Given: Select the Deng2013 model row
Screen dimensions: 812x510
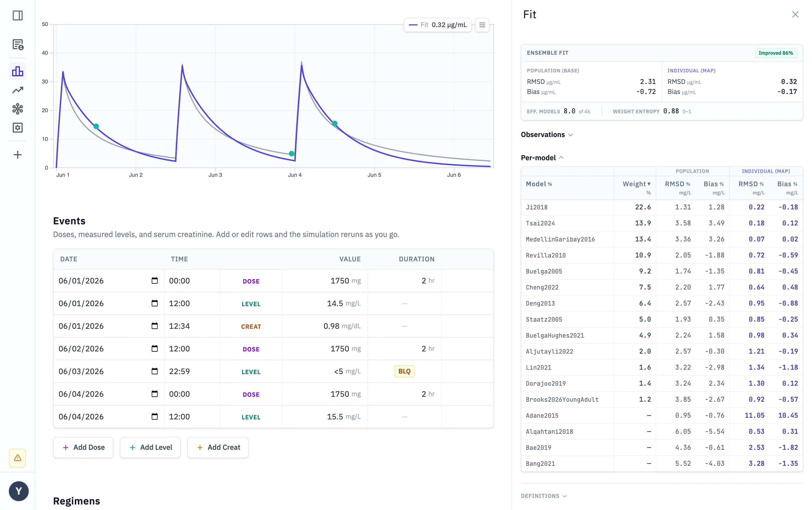Looking at the screenshot, I should (661, 303).
